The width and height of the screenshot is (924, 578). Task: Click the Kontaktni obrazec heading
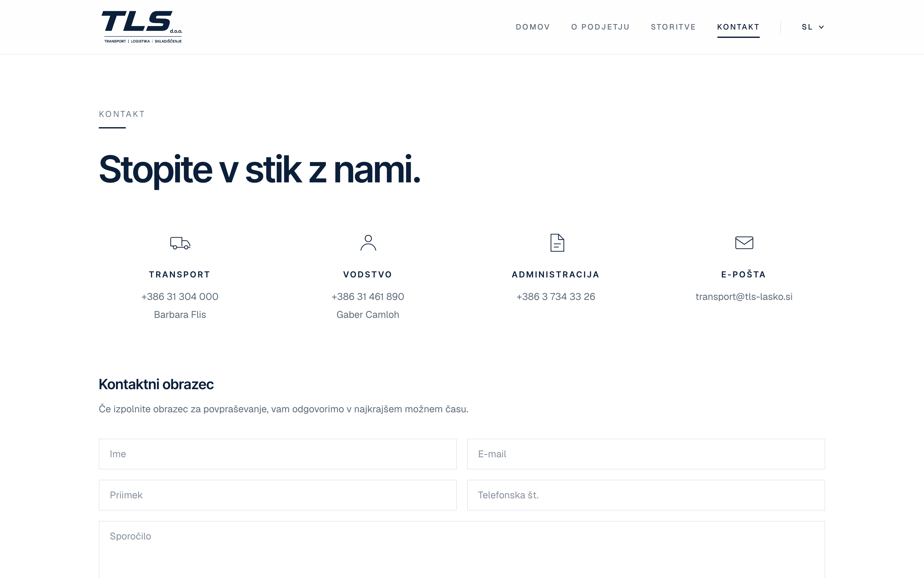point(156,384)
